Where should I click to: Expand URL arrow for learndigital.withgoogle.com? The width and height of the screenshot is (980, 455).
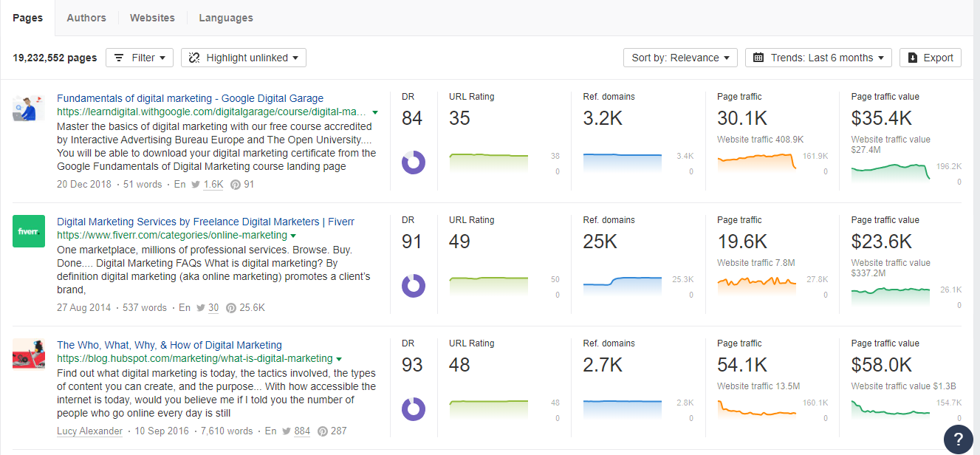coord(375,112)
